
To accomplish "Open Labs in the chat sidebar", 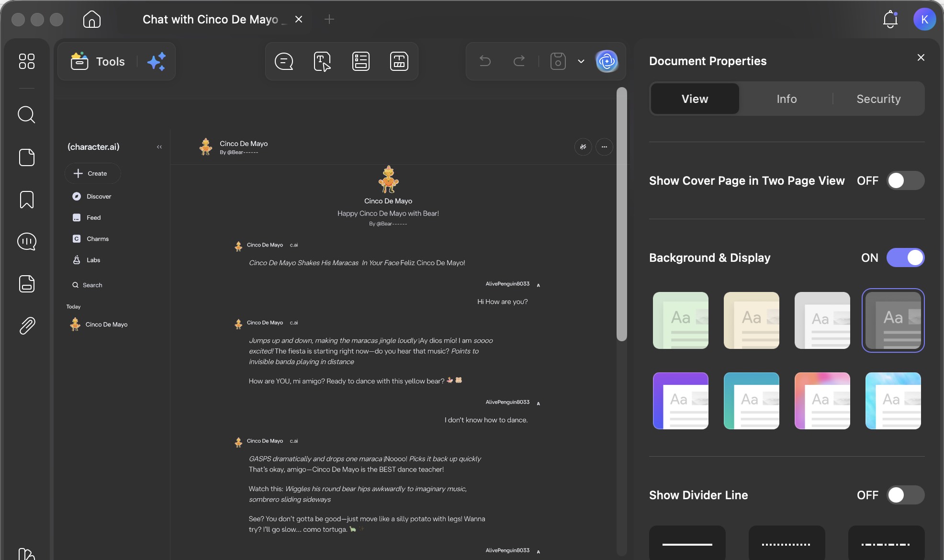I will (86, 260).
